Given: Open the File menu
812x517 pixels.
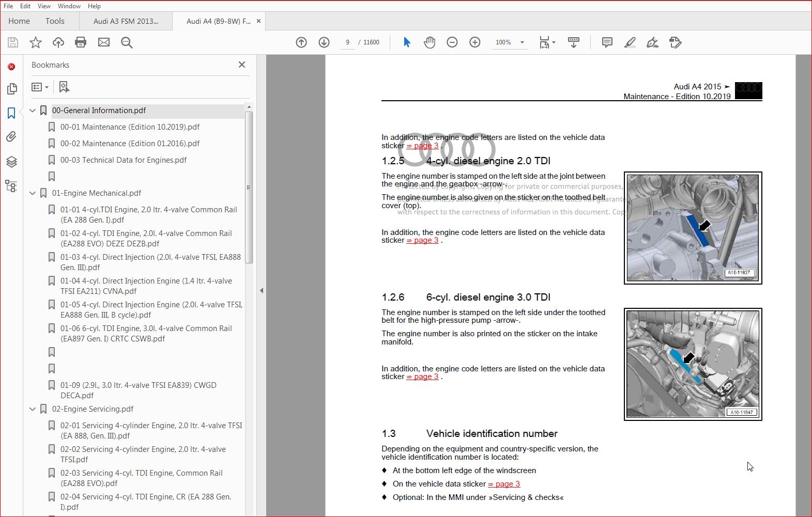Looking at the screenshot, I should pyautogui.click(x=8, y=6).
